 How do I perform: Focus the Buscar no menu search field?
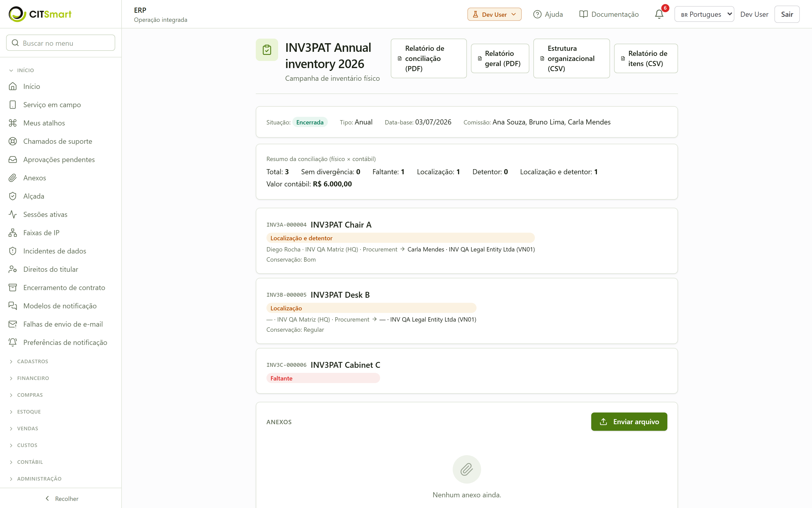coord(61,43)
